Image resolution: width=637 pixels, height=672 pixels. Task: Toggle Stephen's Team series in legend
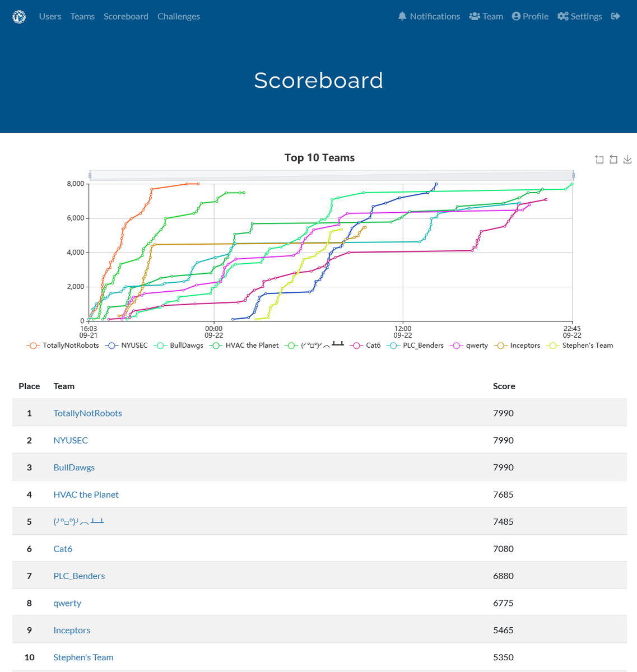click(x=580, y=346)
